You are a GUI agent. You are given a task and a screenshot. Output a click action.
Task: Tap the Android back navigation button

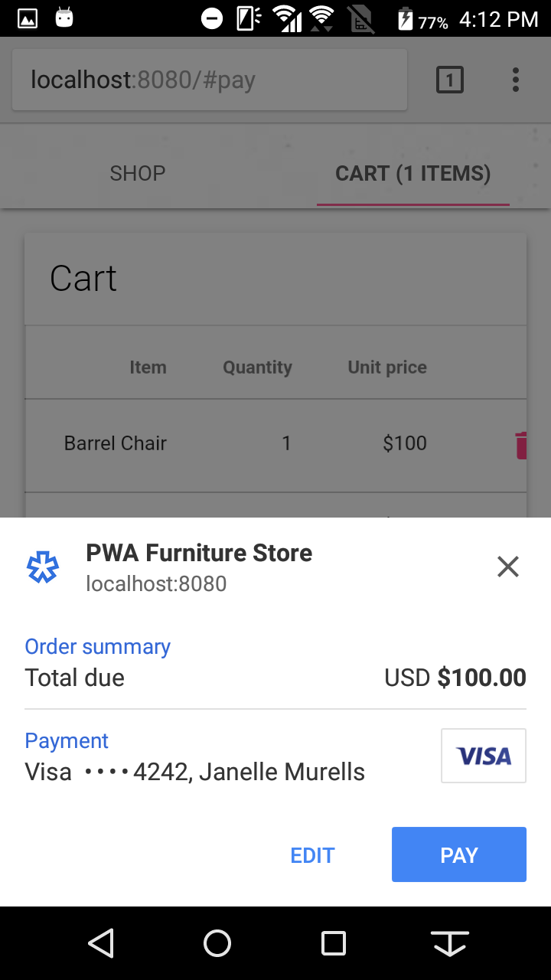(101, 943)
